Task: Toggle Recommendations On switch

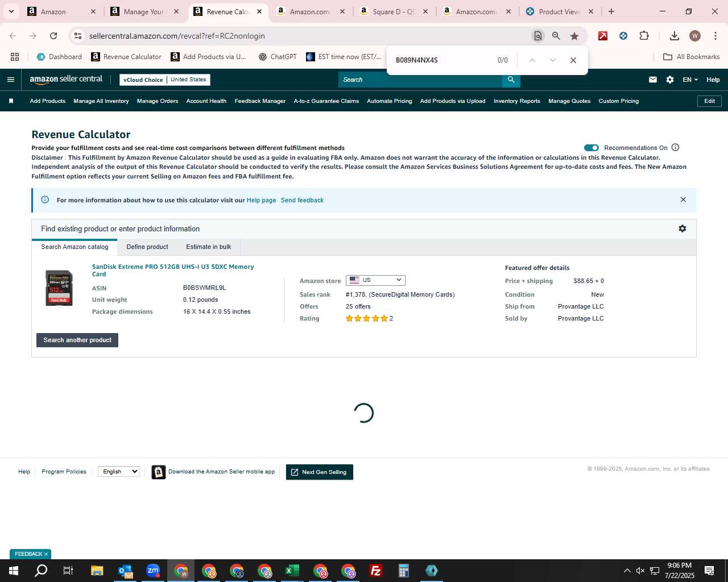Action: [591, 148]
